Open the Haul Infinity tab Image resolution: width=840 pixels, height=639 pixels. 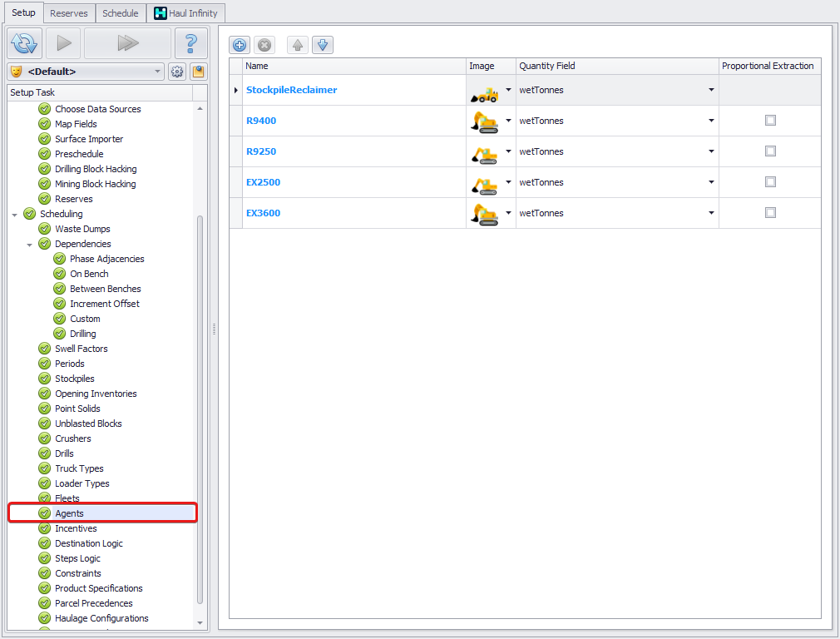186,13
